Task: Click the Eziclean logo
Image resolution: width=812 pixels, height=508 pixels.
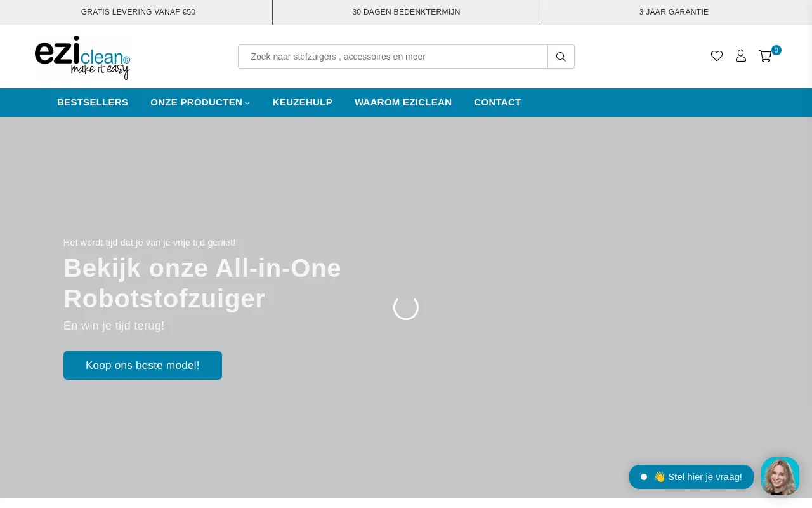Action: pos(82,57)
